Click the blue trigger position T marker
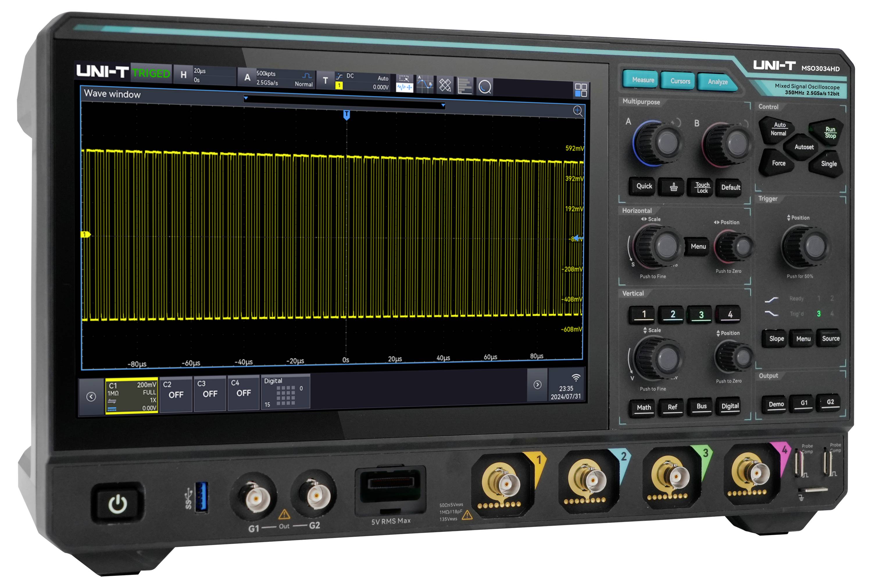872x588 pixels. tap(346, 115)
